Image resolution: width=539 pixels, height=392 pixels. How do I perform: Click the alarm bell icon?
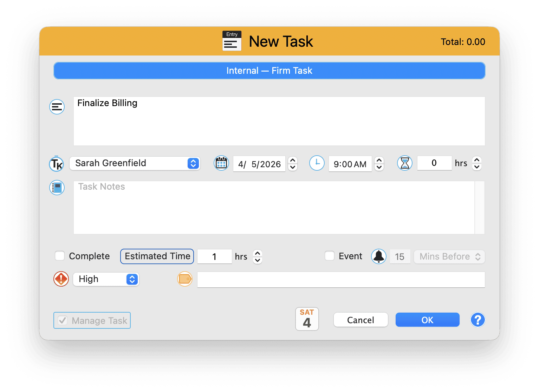378,256
